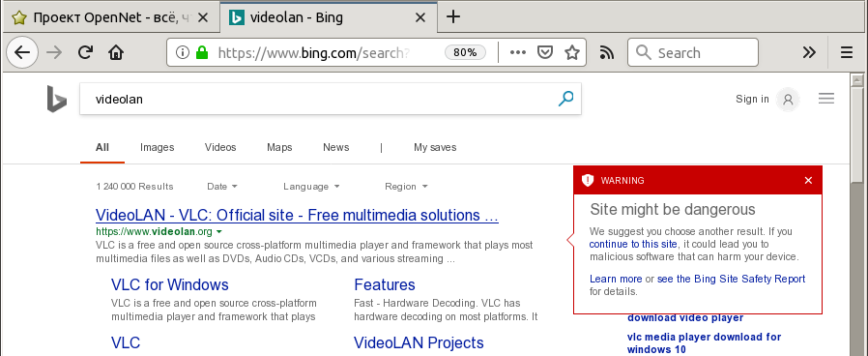868x356 pixels.
Task: Click the browser toolbar Search field
Action: click(692, 52)
